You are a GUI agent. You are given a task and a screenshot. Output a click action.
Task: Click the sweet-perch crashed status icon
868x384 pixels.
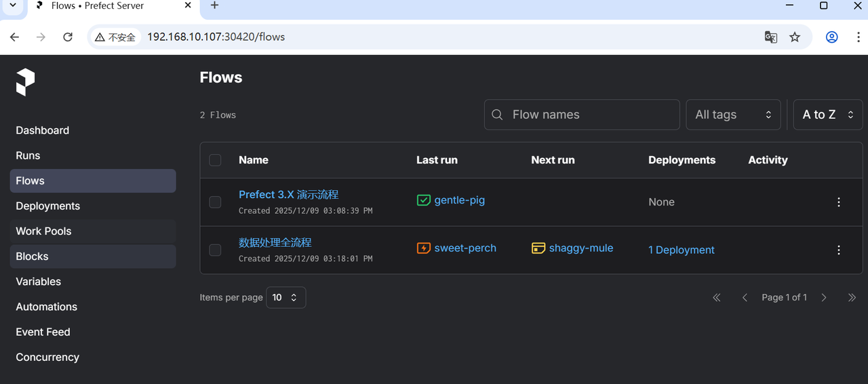(x=424, y=248)
